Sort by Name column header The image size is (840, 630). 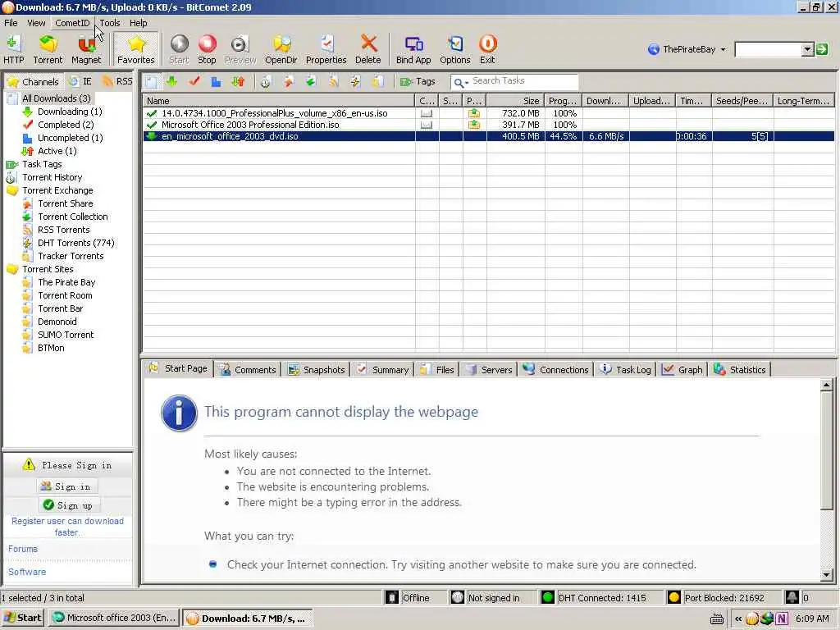coord(279,101)
